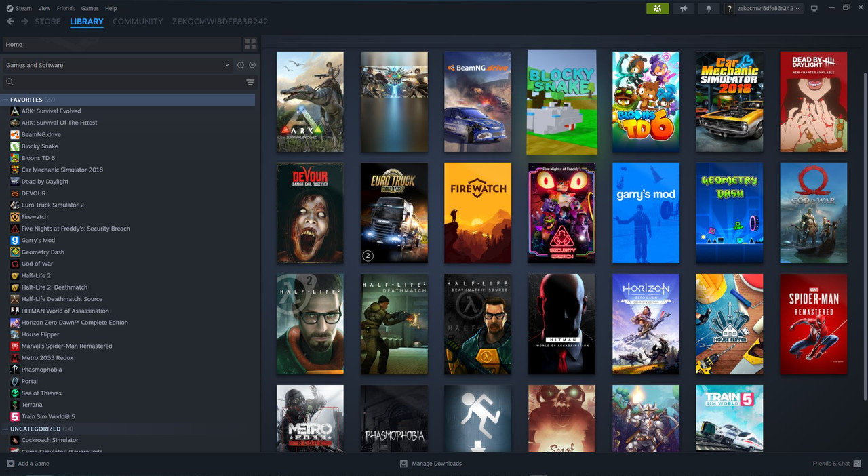Click the Bloons TD 6 list icon

click(15, 158)
